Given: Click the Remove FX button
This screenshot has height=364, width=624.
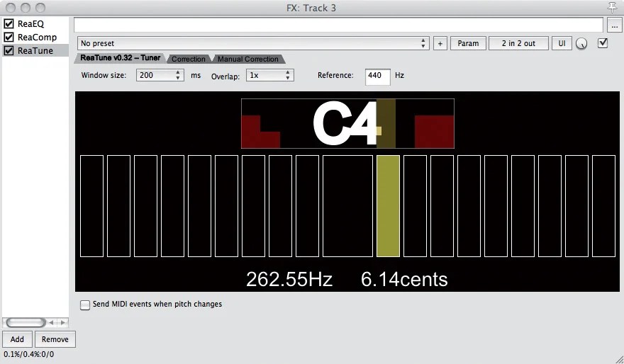Looking at the screenshot, I should pos(55,339).
